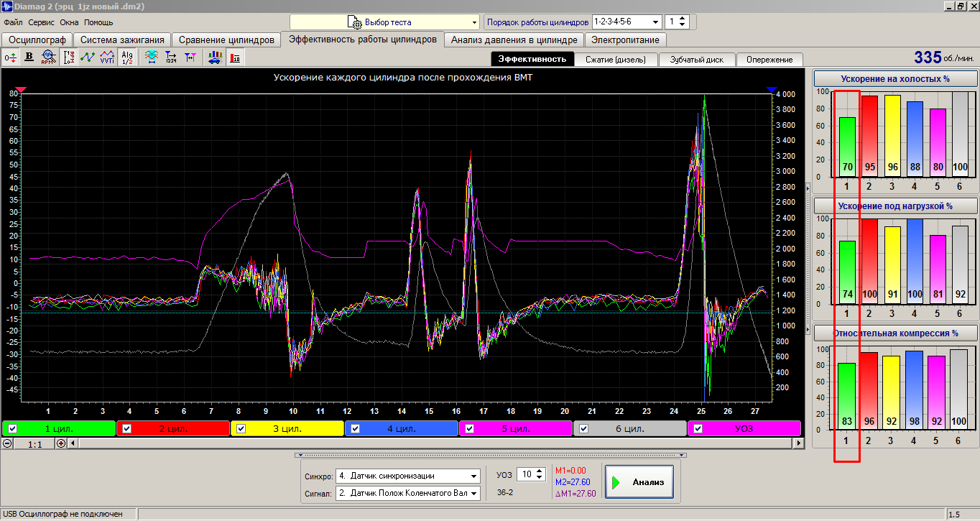Screen dimensions: 980x521
Task: Click the Анализ button
Action: [x=639, y=482]
